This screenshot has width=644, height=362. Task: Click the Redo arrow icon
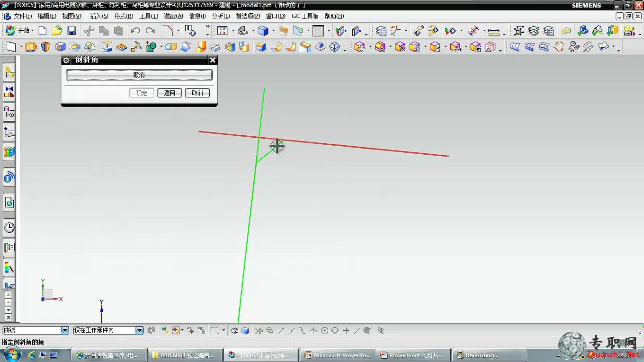pos(150,31)
